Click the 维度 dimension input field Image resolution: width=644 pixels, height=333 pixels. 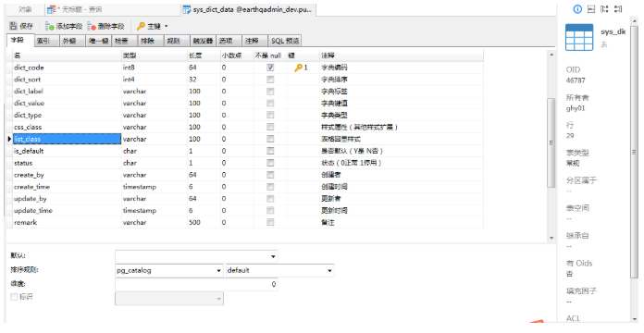[x=196, y=284]
